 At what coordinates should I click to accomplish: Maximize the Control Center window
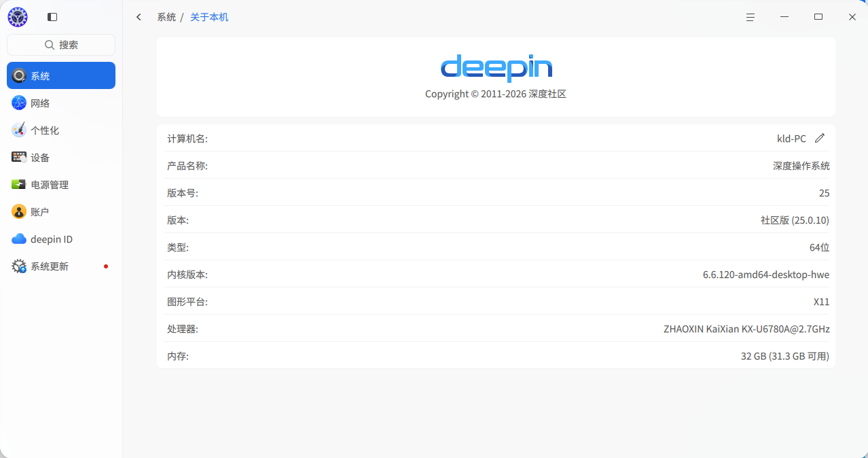818,17
